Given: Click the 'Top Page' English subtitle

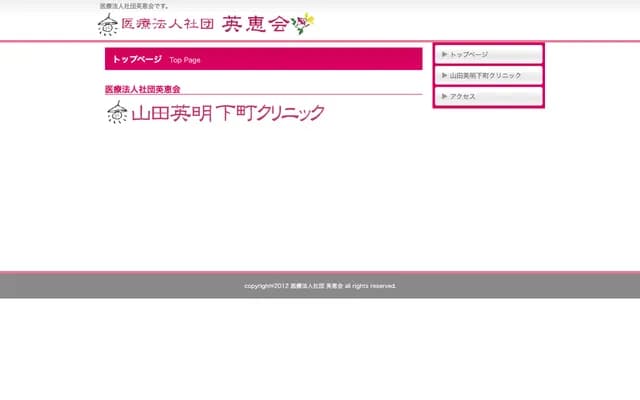Looking at the screenshot, I should click(185, 60).
